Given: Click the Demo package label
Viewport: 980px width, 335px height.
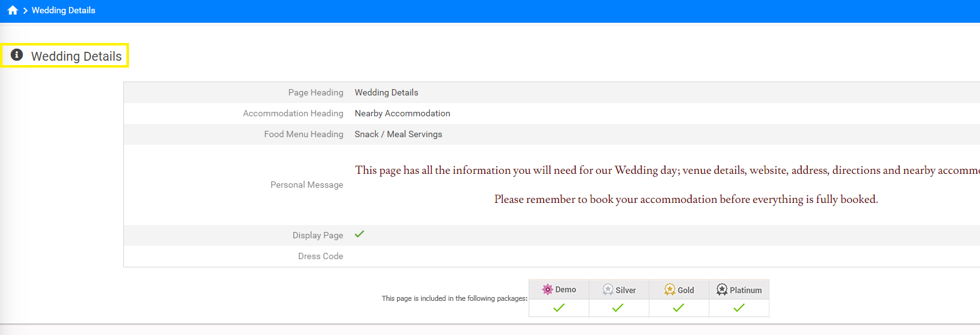Looking at the screenshot, I should [566, 290].
